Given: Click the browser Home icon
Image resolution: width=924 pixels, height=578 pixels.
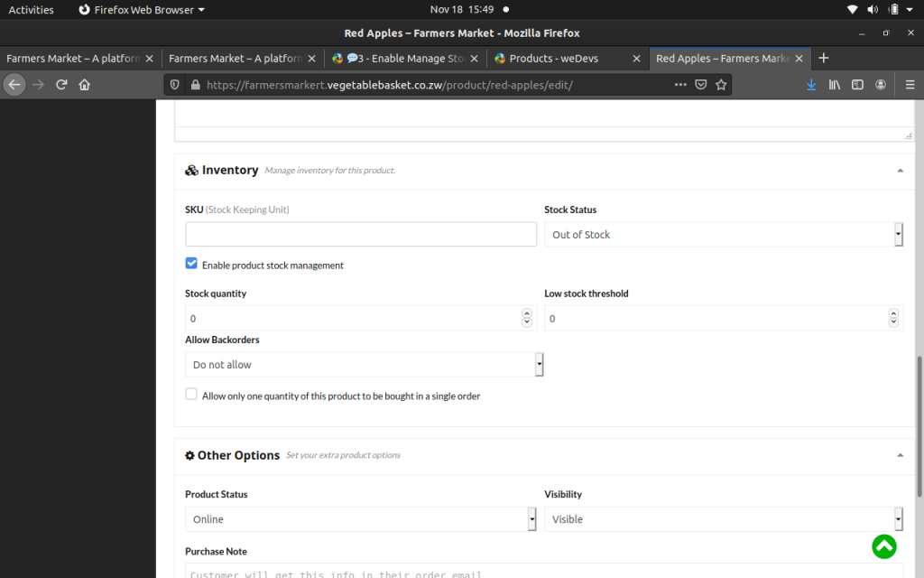Looking at the screenshot, I should click(x=85, y=85).
